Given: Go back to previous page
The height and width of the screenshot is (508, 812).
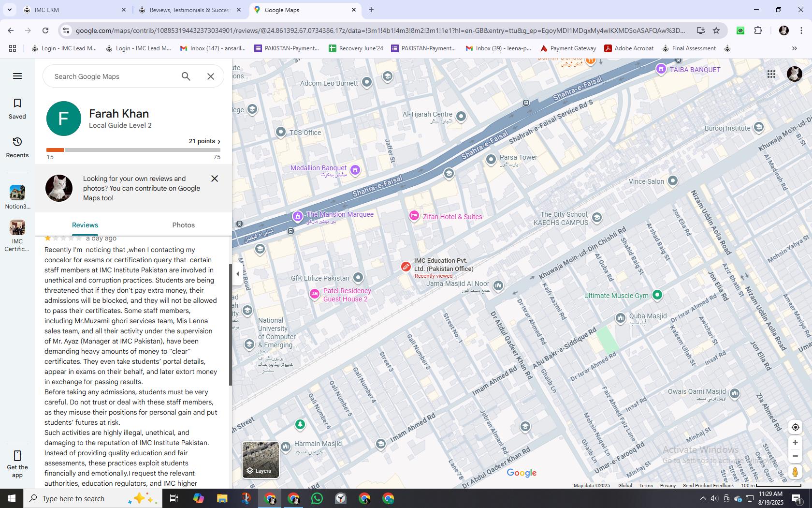Looking at the screenshot, I should (11, 30).
